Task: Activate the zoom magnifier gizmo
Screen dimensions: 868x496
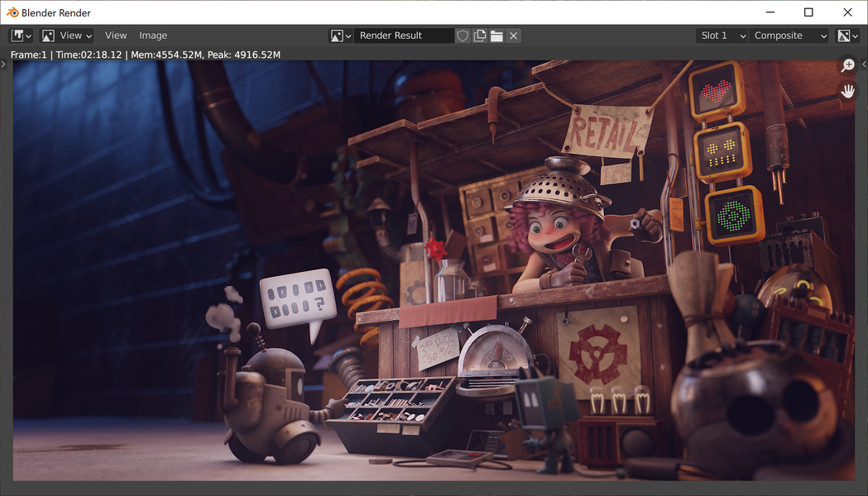Action: (x=847, y=65)
